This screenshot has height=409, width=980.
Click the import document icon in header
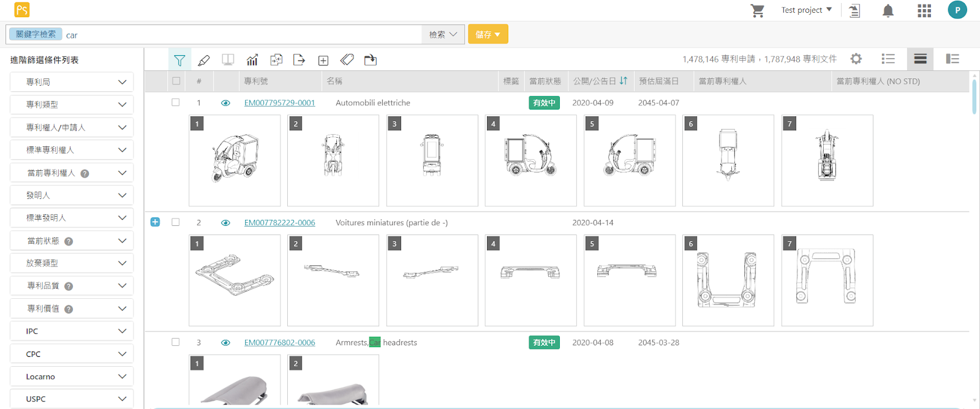tap(855, 10)
